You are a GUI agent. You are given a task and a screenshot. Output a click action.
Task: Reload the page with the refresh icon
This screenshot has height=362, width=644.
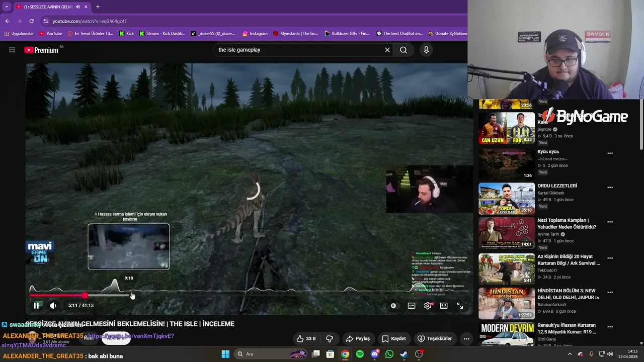coord(31,21)
